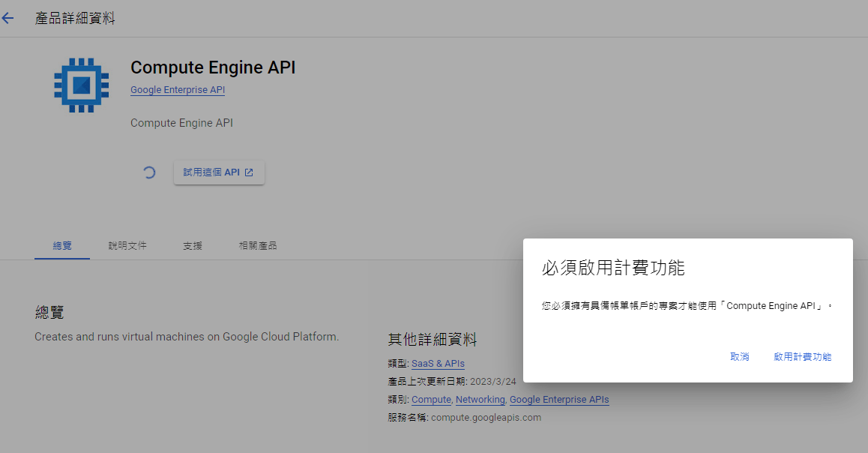The image size is (868, 453).
Task: Open the 支援 tab
Action: 193,245
